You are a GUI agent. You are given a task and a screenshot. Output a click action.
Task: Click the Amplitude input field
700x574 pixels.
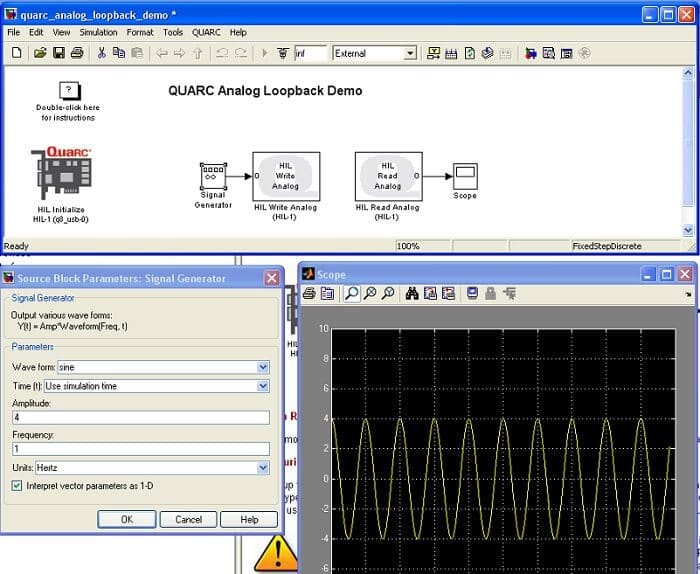[140, 417]
